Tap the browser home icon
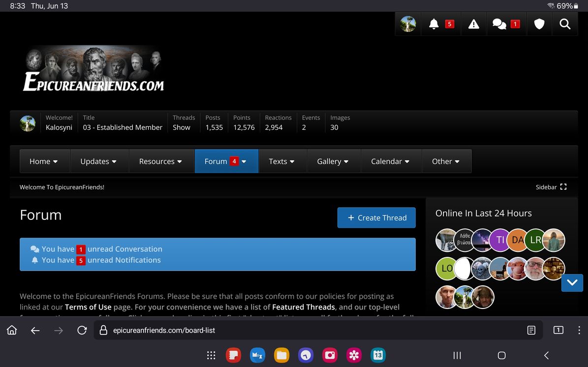Viewport: 588px width, 367px height. (12, 331)
